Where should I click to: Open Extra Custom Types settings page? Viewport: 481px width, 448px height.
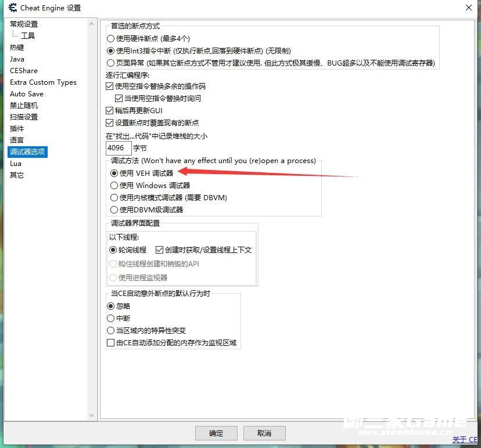point(43,82)
